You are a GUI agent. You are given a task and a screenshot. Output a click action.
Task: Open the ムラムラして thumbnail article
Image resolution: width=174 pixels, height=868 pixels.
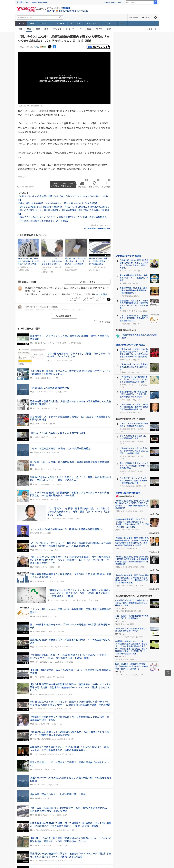(x=52, y=248)
